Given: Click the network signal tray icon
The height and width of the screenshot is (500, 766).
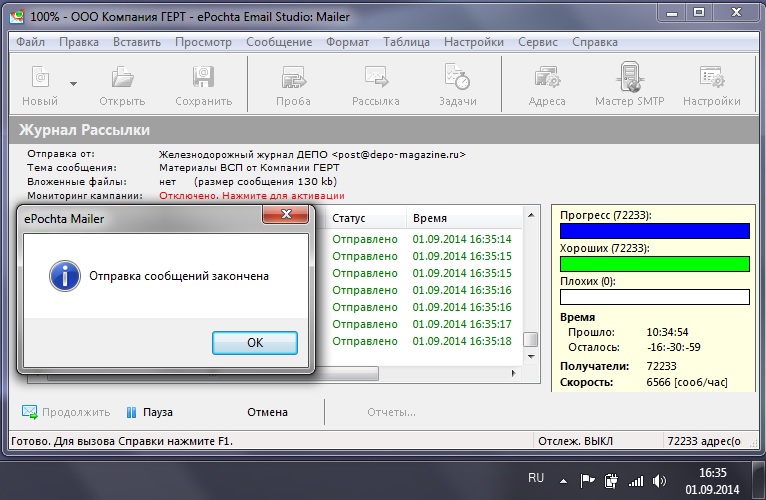Looking at the screenshot, I should tap(636, 481).
